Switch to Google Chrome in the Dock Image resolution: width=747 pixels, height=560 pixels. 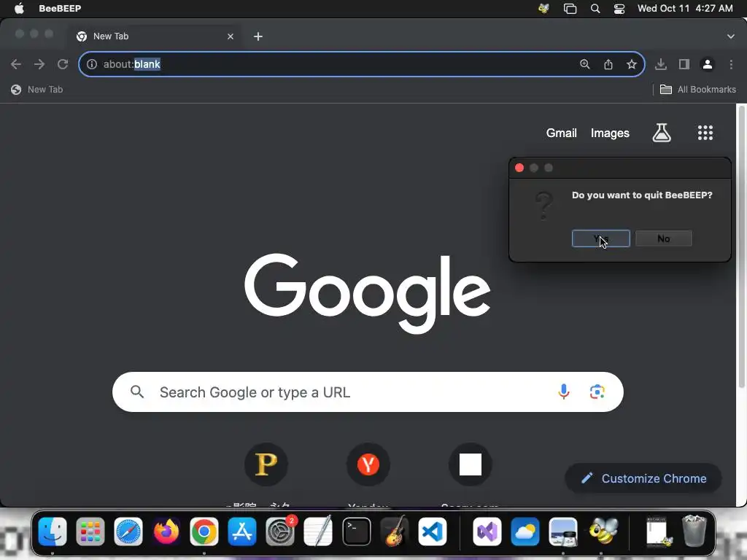coord(204,532)
